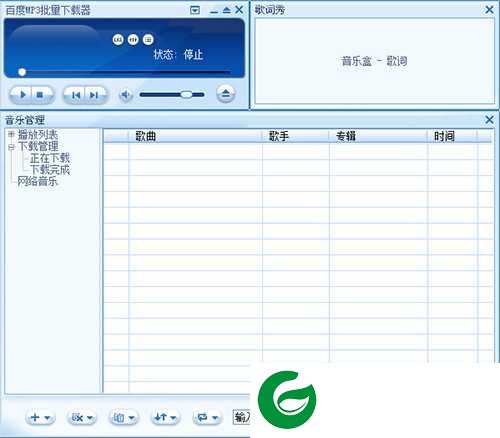500x438 pixels.
Task: Click the 音乐盒 - 歌词 lyrics placeholder text
Action: click(374, 61)
